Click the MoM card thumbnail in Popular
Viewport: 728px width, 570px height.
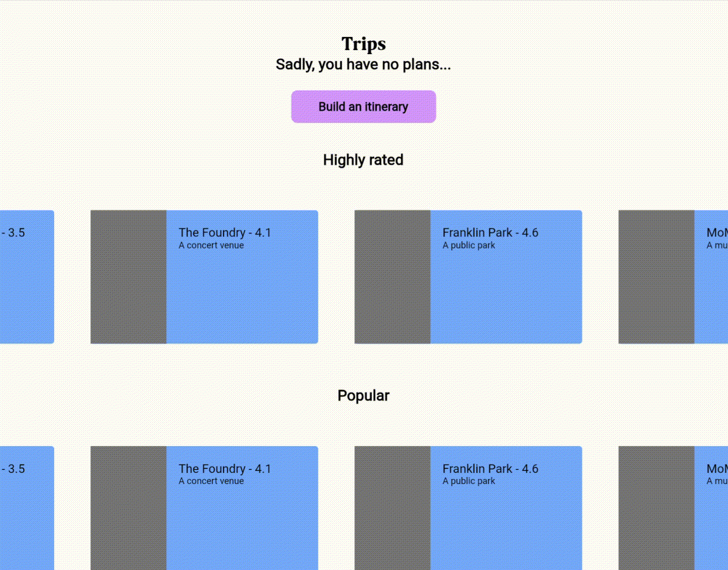pos(656,508)
